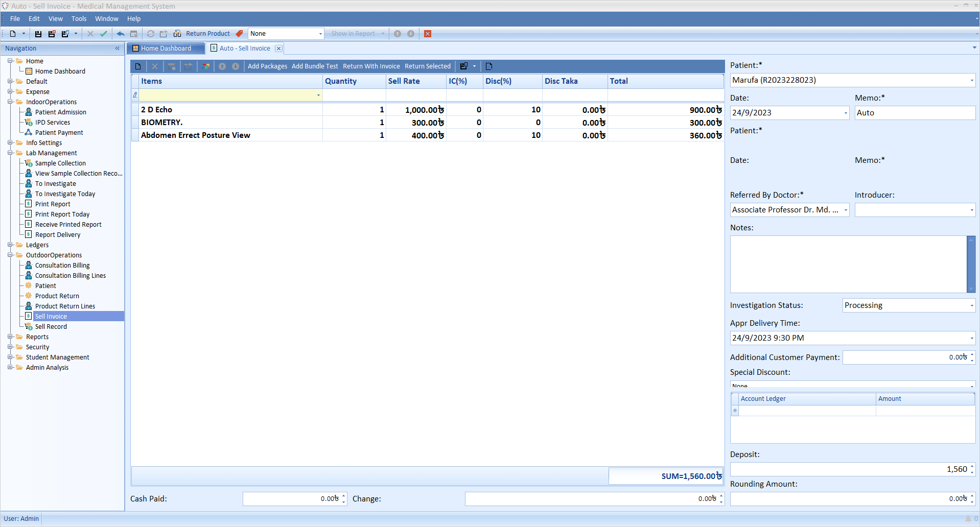Increase the Cash Paid value using the stepper
Viewport: 980px width, 527px height.
[x=343, y=496]
